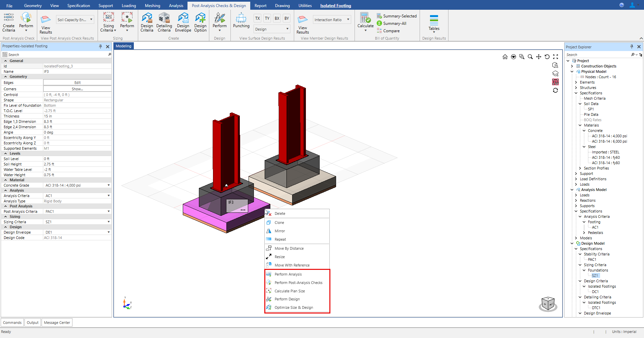Open the Meshing ribbon tab
Image resolution: width=644 pixels, height=338 pixels.
pyautogui.click(x=152, y=6)
